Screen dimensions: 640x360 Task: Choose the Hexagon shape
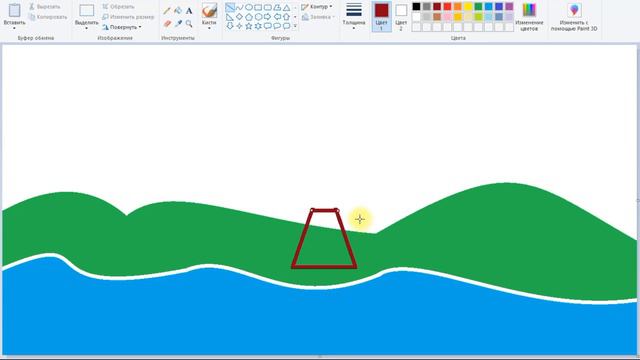(258, 17)
